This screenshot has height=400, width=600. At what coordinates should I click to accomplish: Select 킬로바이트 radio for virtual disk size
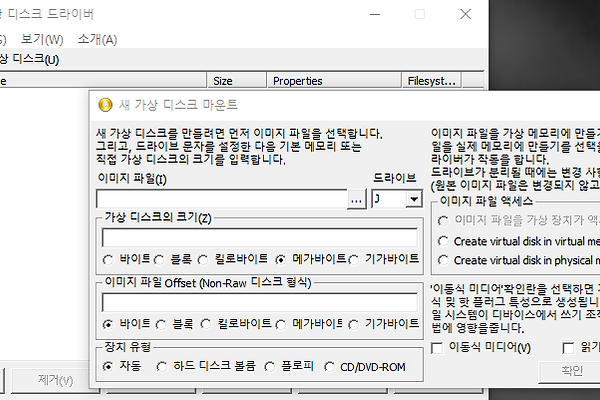207,259
